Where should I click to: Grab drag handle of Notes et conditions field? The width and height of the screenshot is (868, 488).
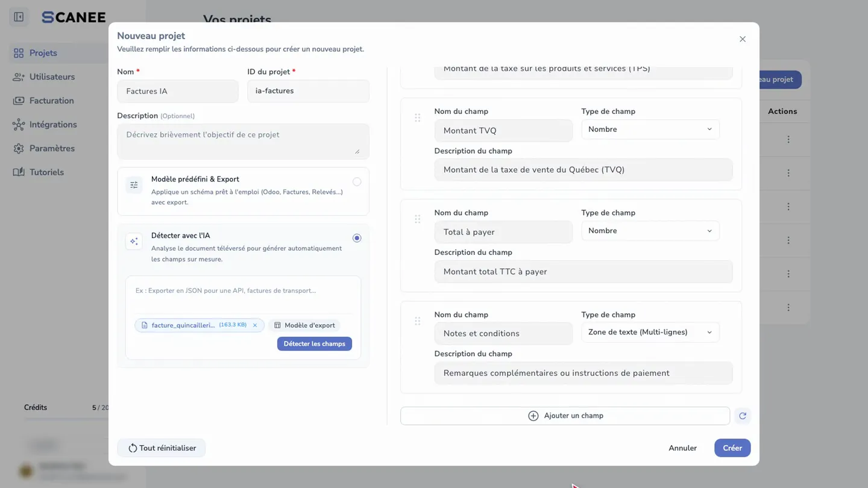point(417,321)
